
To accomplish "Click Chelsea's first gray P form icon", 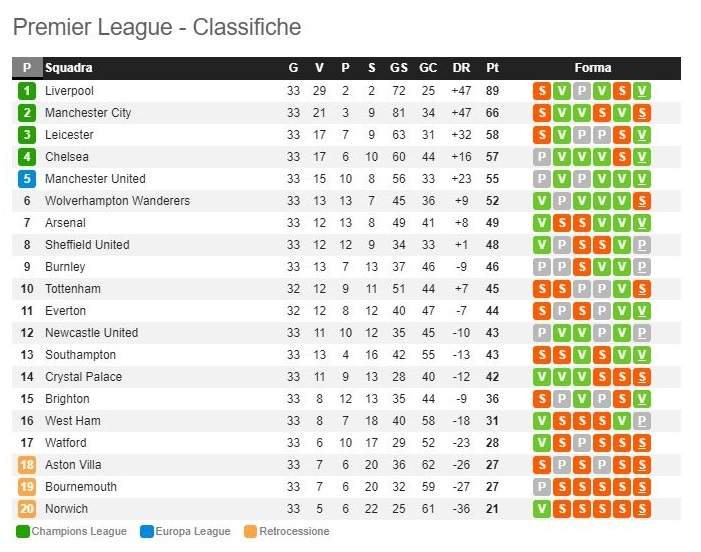I will click(542, 157).
